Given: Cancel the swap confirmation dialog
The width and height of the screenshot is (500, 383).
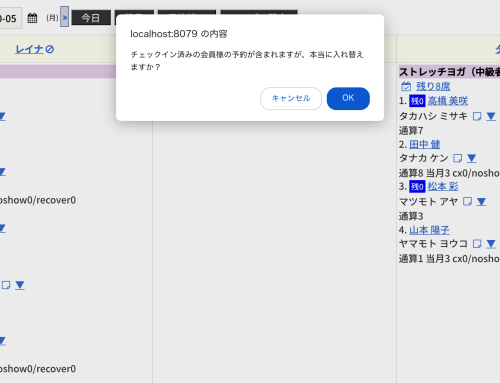Looking at the screenshot, I should point(291,98).
